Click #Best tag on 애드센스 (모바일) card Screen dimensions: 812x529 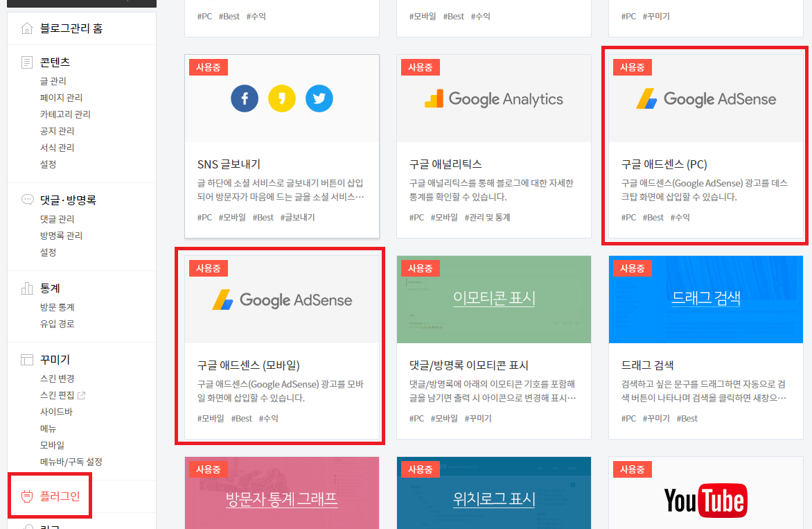click(241, 419)
